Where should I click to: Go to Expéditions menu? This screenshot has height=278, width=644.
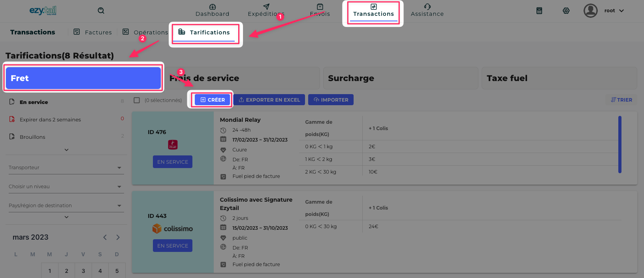266,11
